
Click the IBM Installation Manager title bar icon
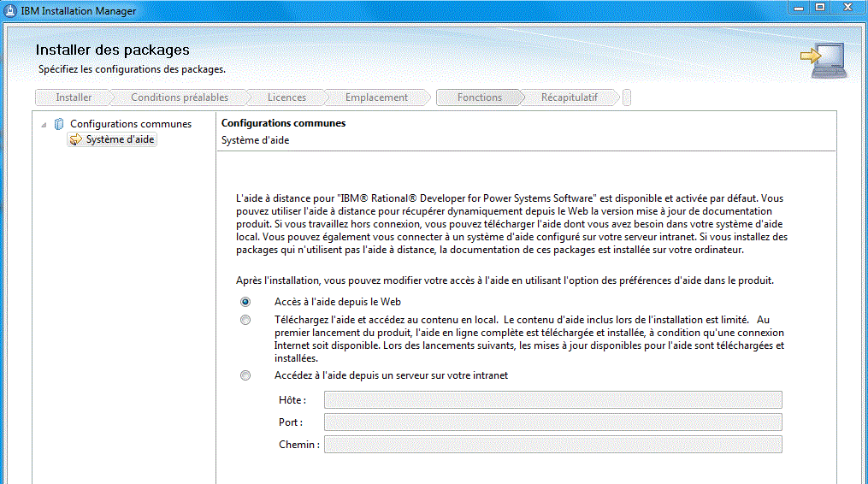pos(10,10)
